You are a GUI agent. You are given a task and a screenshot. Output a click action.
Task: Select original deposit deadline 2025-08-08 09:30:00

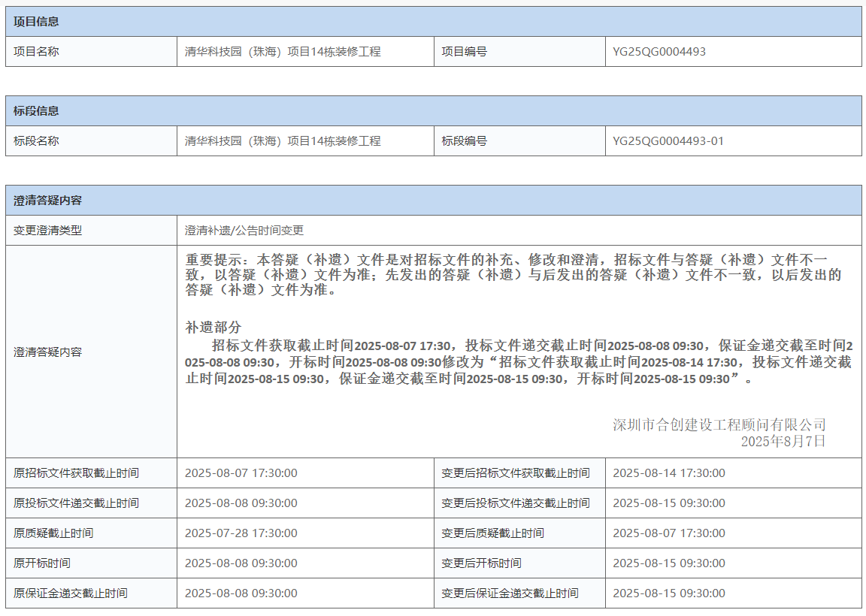coord(241,593)
